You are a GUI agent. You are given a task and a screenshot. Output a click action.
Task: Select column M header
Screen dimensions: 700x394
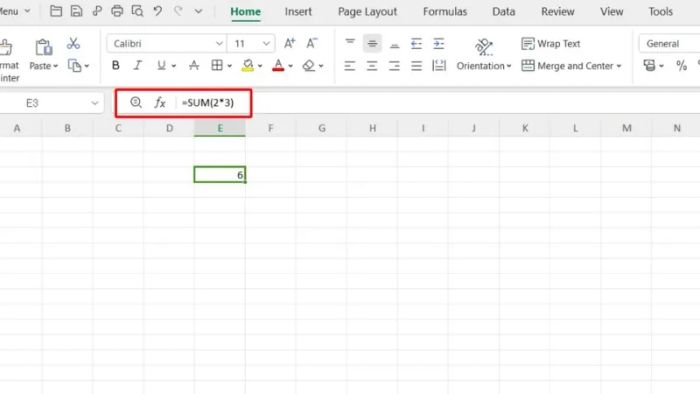[627, 128]
